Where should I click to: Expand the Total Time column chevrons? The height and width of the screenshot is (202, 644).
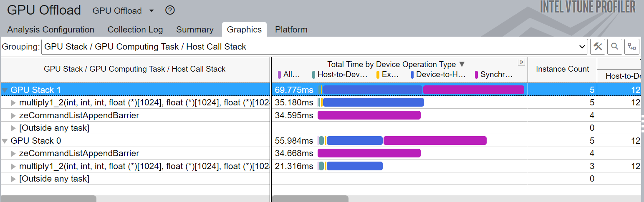click(x=521, y=62)
